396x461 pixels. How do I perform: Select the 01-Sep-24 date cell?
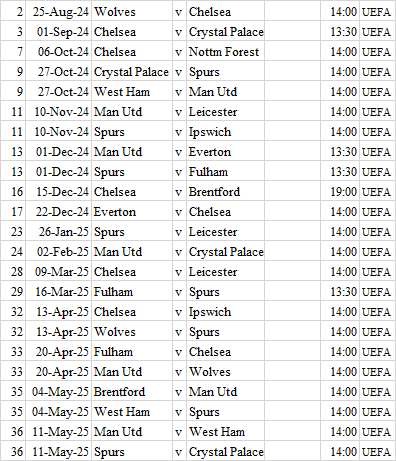point(59,32)
